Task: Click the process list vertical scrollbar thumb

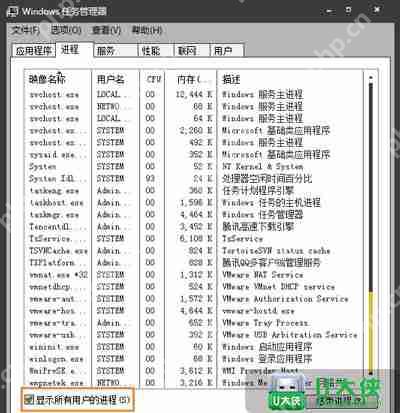Action: click(x=371, y=332)
